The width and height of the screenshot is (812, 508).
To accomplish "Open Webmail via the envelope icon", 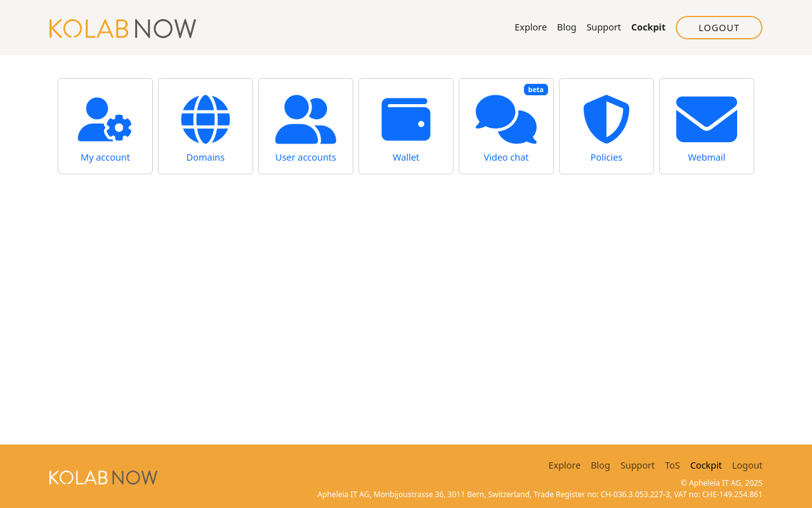I will (x=706, y=119).
